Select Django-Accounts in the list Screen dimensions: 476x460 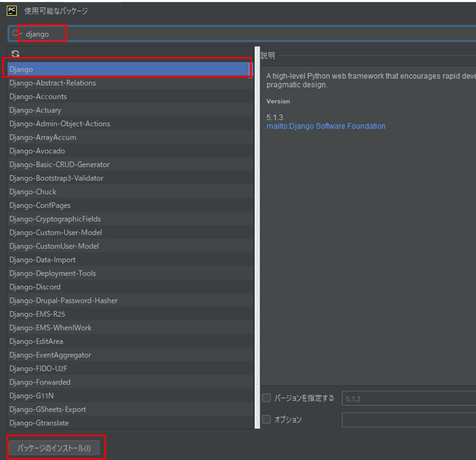pyautogui.click(x=130, y=97)
